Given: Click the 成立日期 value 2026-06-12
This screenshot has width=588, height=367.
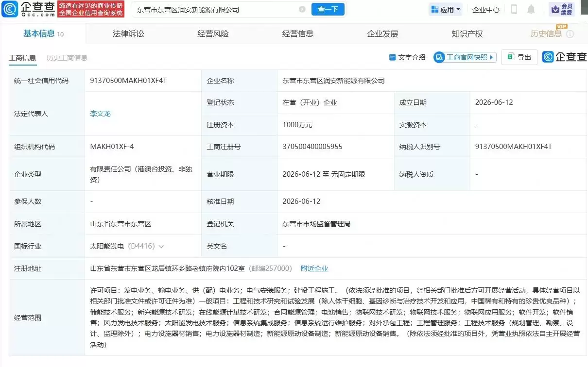Looking at the screenshot, I should click(494, 102).
